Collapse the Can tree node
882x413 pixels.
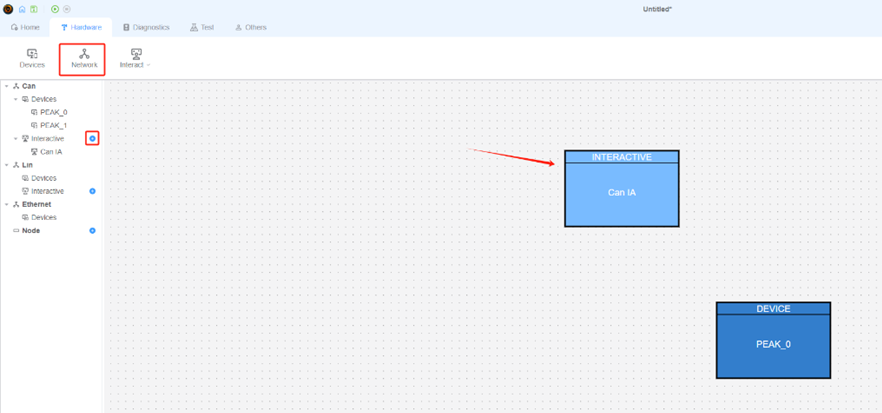(6, 87)
